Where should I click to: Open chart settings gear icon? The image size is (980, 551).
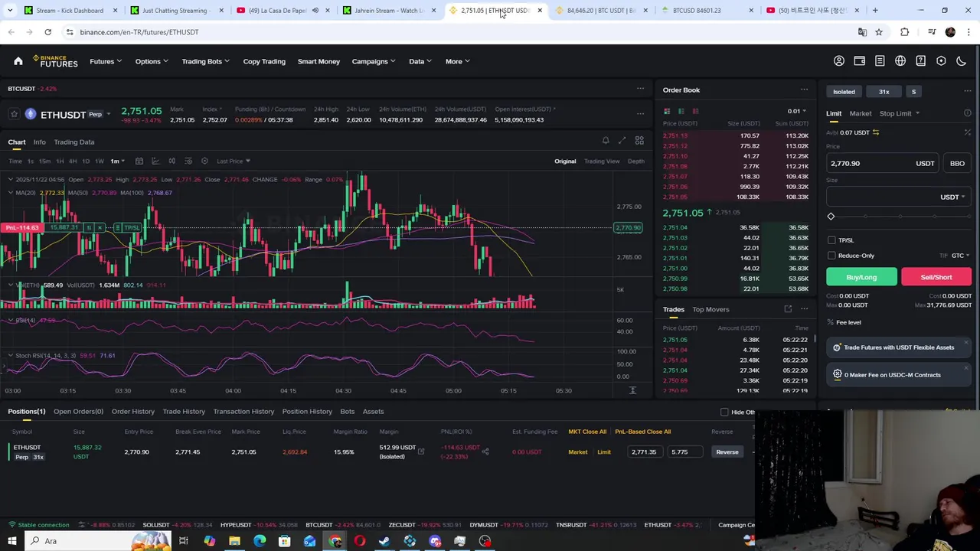(204, 161)
